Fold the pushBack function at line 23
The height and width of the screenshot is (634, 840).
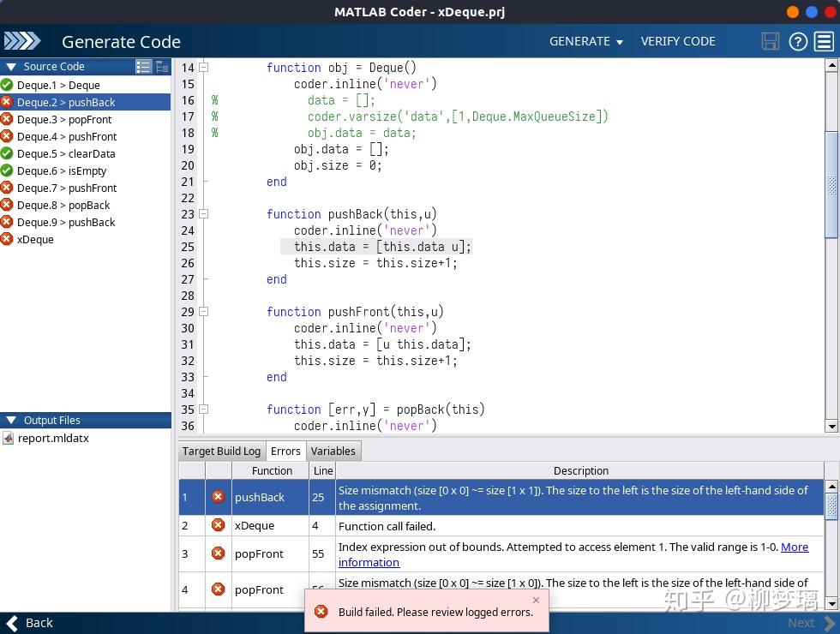pos(204,213)
